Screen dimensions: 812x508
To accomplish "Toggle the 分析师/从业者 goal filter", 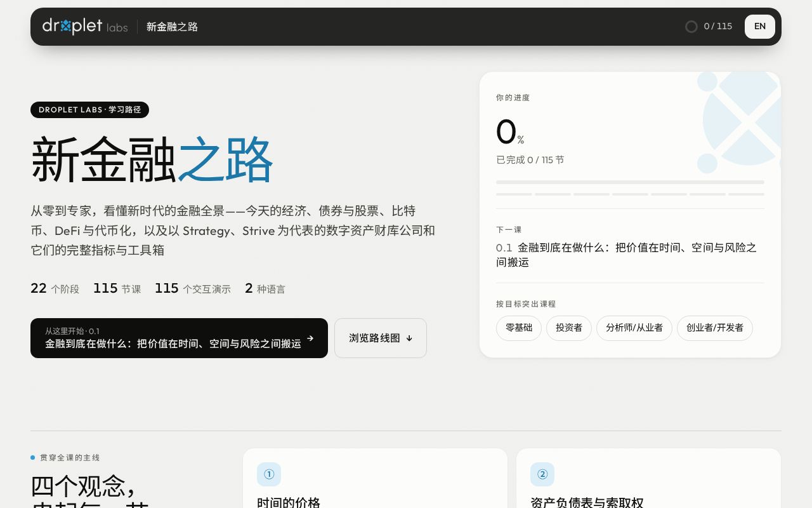I will (634, 328).
